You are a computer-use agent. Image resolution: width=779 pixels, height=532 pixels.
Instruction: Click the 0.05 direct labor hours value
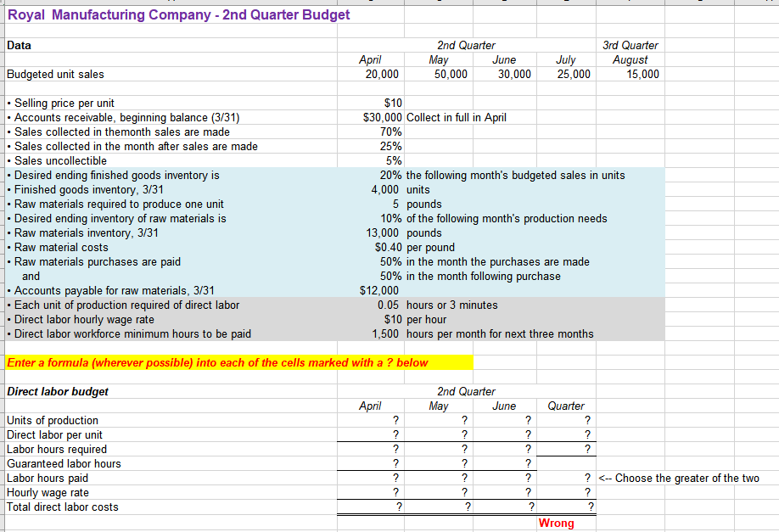[388, 305]
